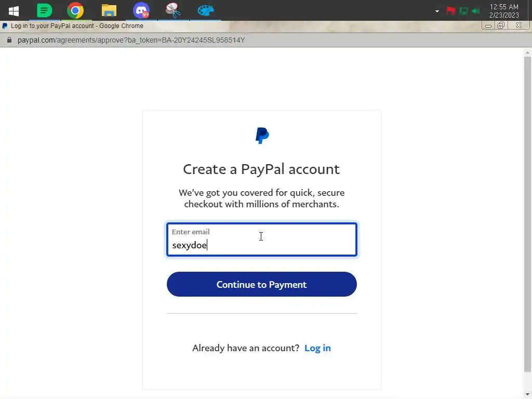
Task: Expand the hidden system tray icons arrow
Action: [x=437, y=11]
